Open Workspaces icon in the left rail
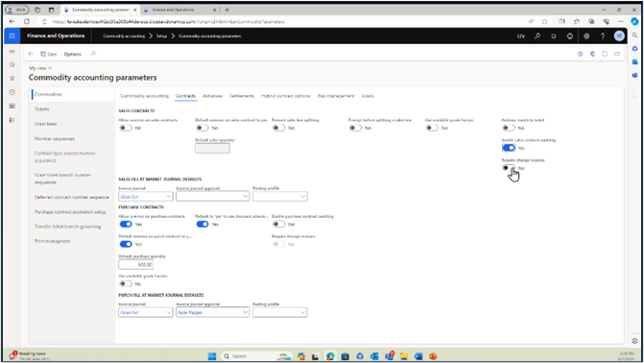644x363 pixels. (x=12, y=106)
